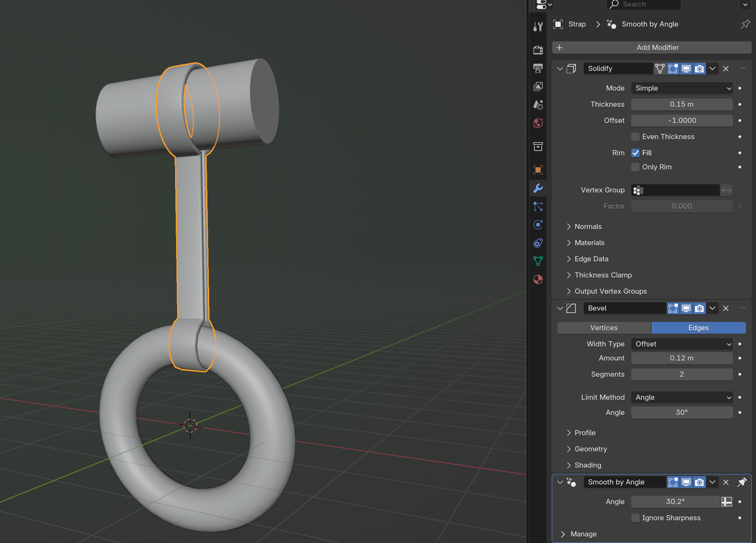The width and height of the screenshot is (756, 543).
Task: Open the World Properties panel
Action: coord(538,123)
